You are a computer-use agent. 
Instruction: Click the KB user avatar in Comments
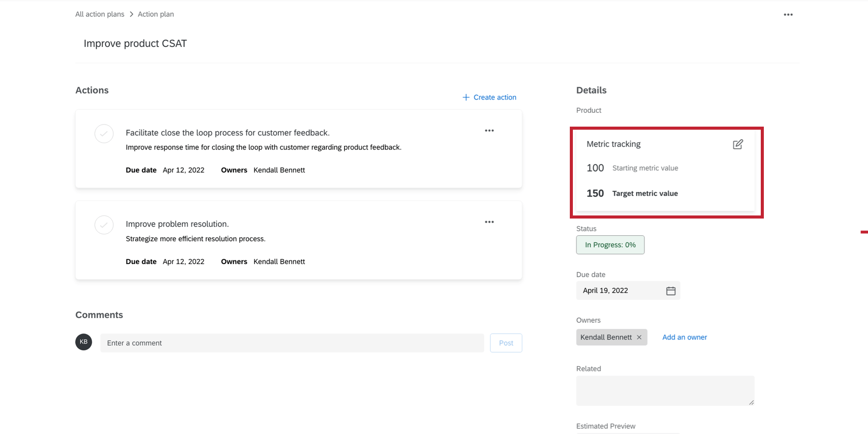click(x=84, y=342)
